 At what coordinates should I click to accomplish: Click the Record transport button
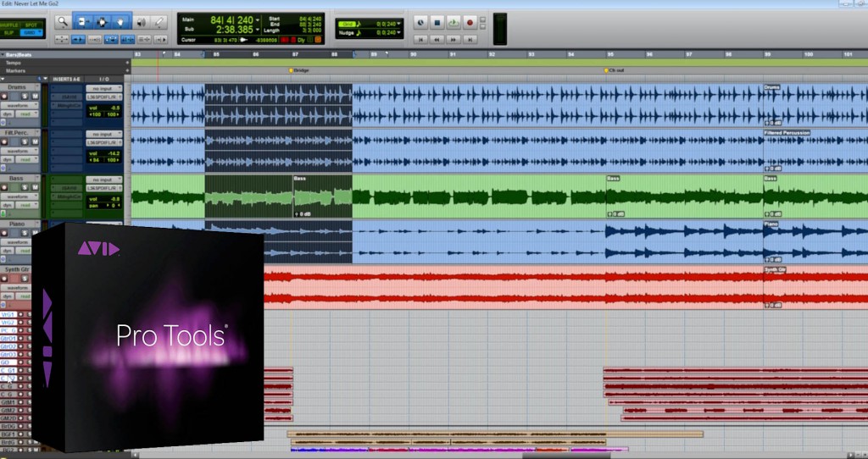point(470,23)
